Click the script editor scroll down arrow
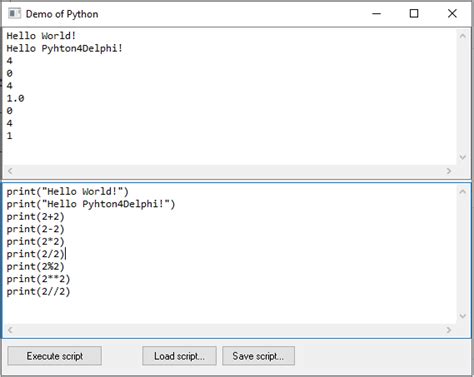This screenshot has height=377, width=474. click(x=462, y=316)
